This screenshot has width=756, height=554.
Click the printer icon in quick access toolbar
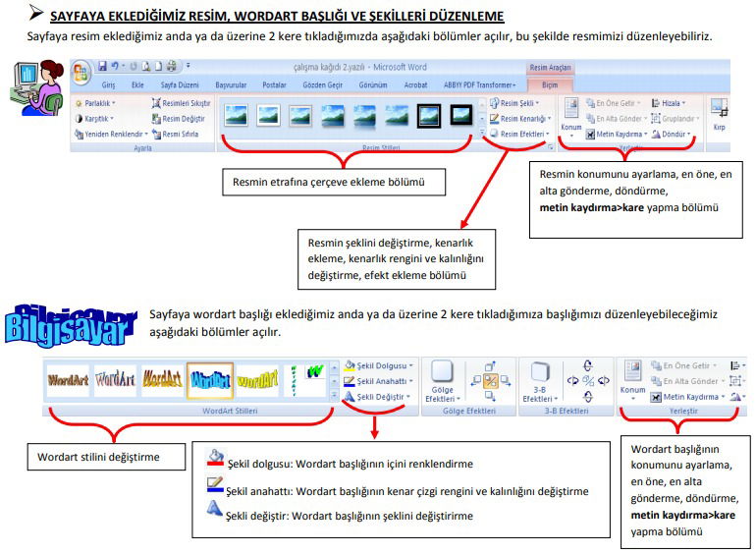[x=172, y=66]
